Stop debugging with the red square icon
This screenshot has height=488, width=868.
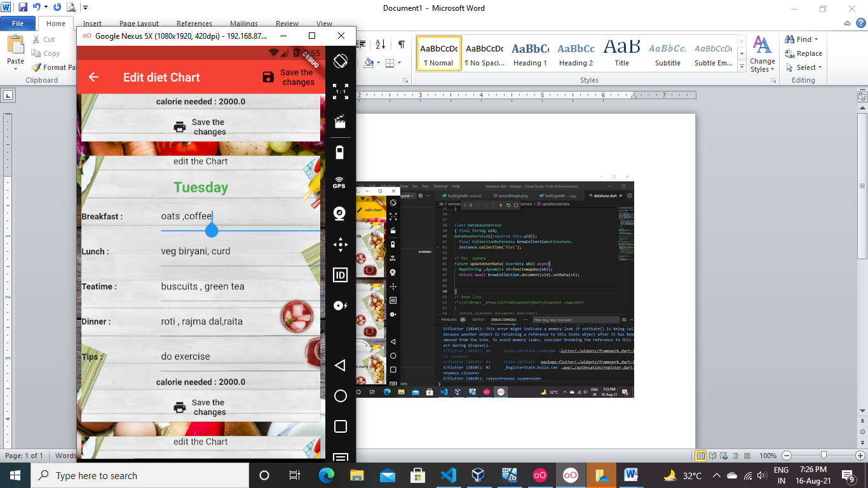[x=516, y=205]
